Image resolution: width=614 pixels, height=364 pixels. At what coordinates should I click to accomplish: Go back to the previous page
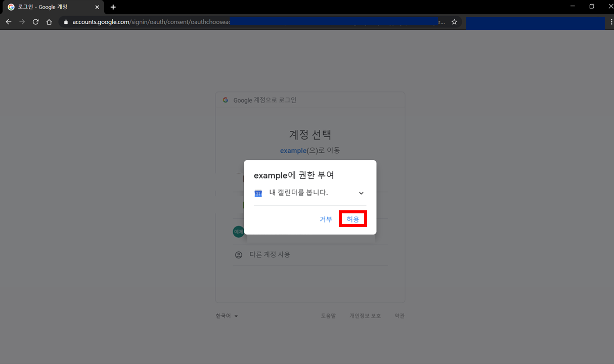(9, 22)
